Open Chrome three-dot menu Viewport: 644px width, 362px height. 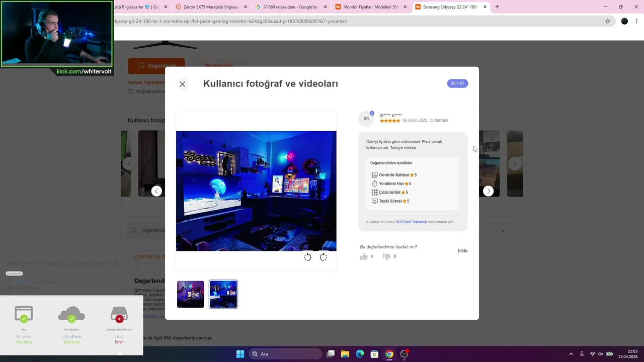click(636, 21)
